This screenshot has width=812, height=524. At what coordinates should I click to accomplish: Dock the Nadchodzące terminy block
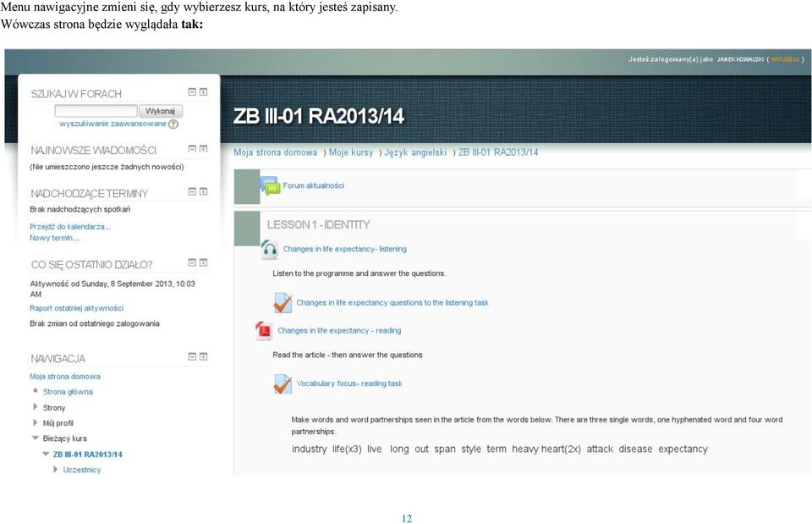pyautogui.click(x=204, y=191)
